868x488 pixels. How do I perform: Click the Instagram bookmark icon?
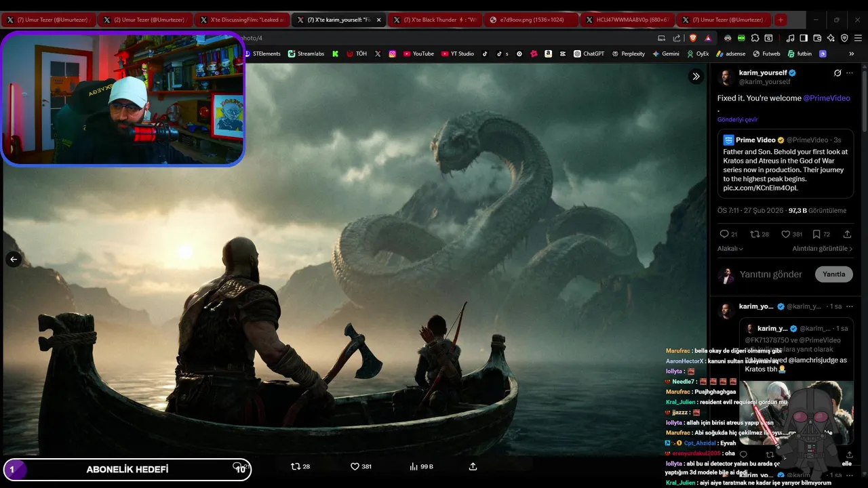pyautogui.click(x=392, y=54)
